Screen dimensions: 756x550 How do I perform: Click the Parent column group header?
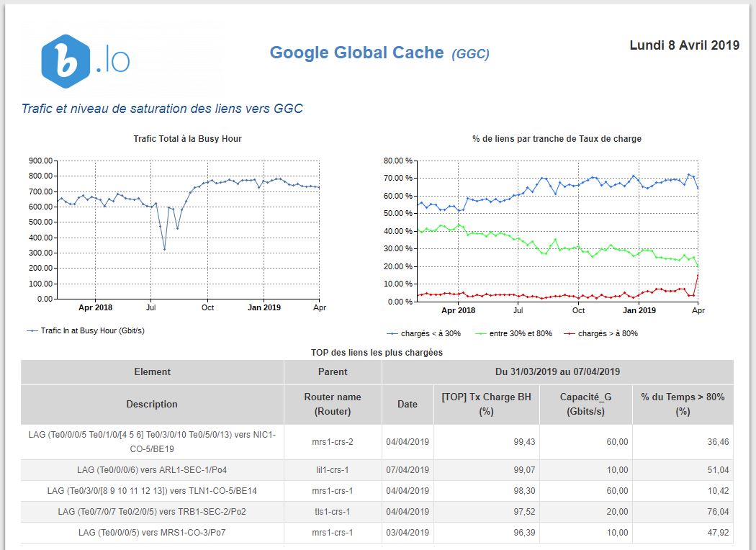[333, 371]
